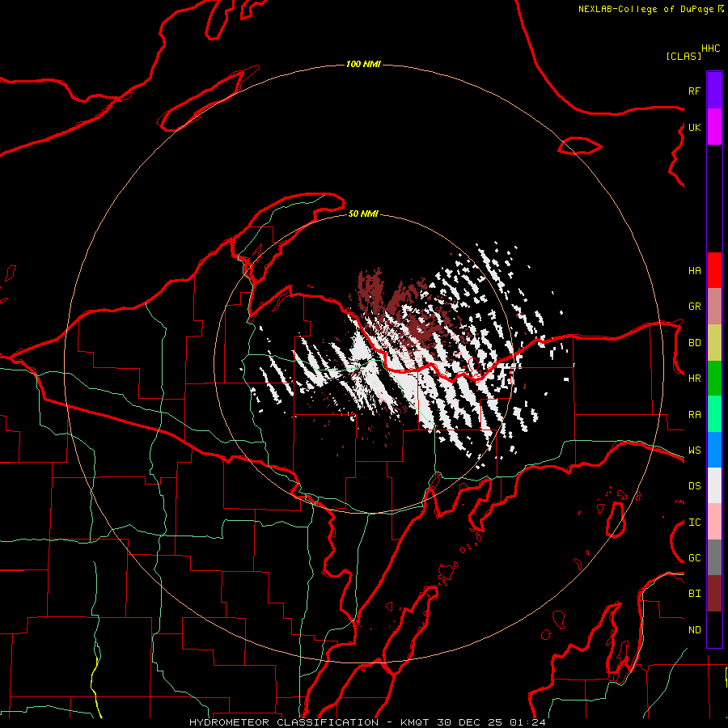Click the 100 NMI range ring label

tap(363, 64)
